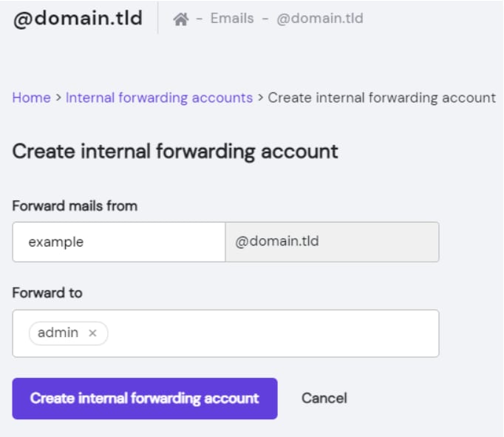Go to the Home link in the purple breadcrumb
Viewport: 504px width, 437px height.
pyautogui.click(x=31, y=98)
